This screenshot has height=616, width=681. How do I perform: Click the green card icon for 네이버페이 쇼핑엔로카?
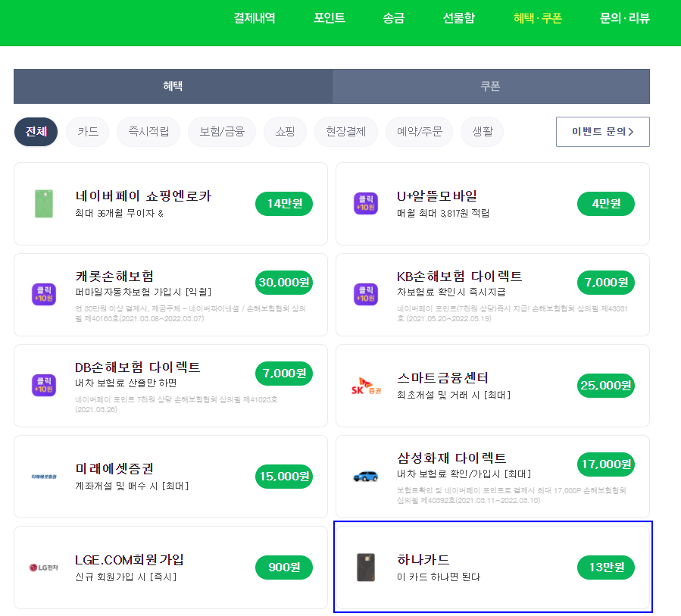[44, 203]
